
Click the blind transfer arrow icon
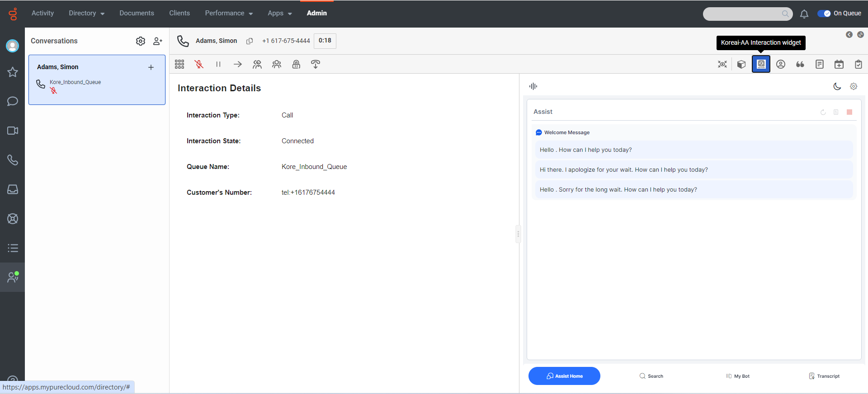[238, 64]
